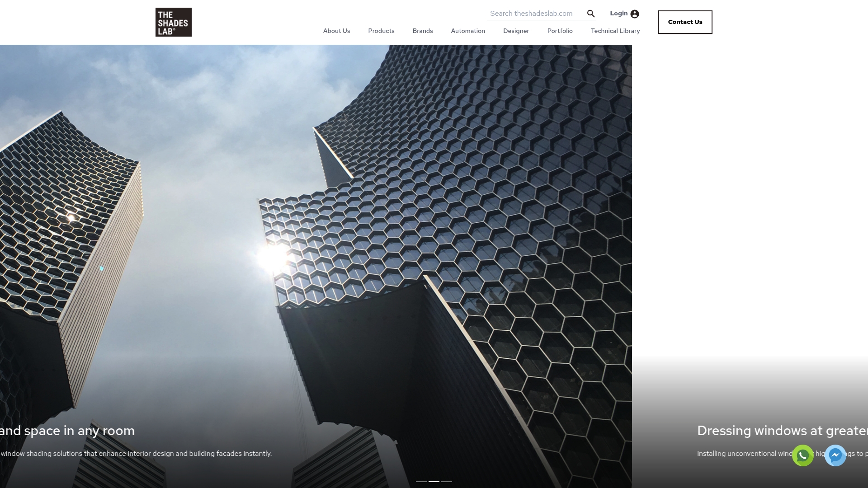Open the Technical Library menu

(615, 31)
